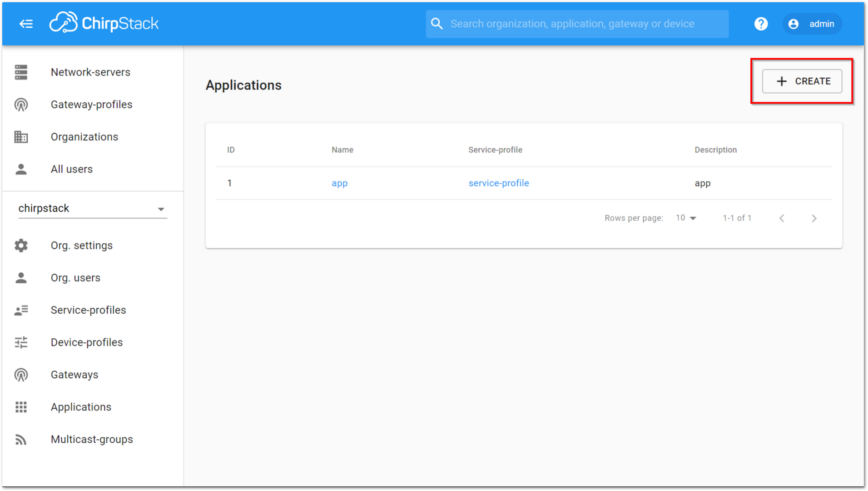Click the Network-servers icon

pyautogui.click(x=21, y=72)
